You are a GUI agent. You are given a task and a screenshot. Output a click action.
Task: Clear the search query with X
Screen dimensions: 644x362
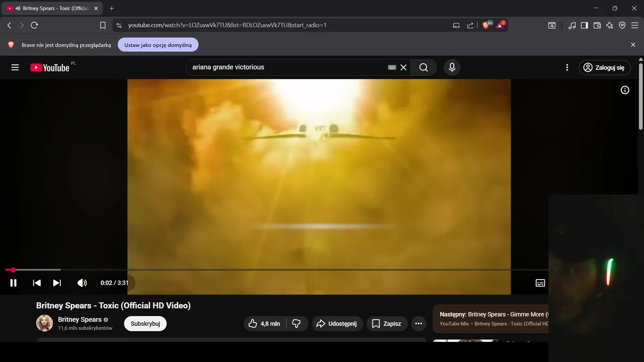point(404,67)
